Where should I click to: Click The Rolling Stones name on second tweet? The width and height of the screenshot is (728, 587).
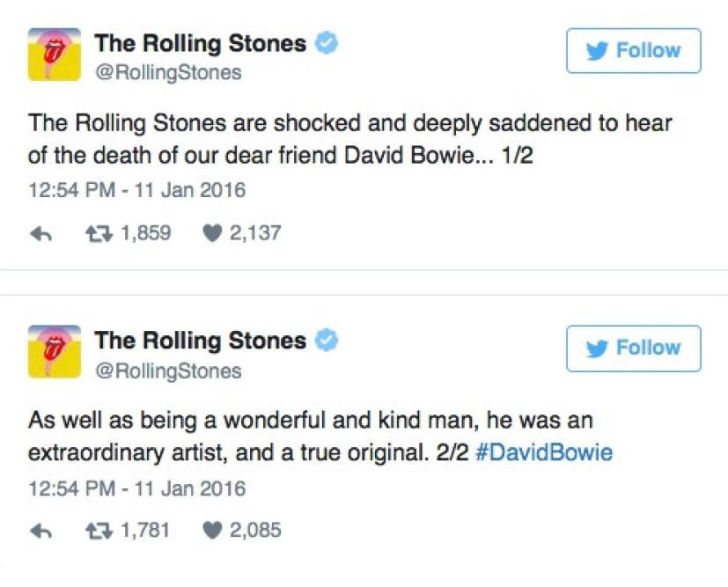click(201, 339)
